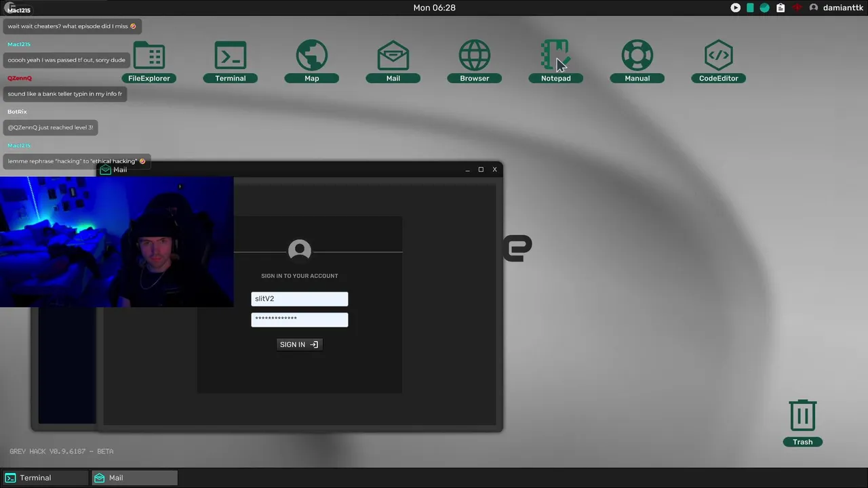The image size is (868, 488).
Task: Open the damianttk user account menu
Action: pos(836,7)
